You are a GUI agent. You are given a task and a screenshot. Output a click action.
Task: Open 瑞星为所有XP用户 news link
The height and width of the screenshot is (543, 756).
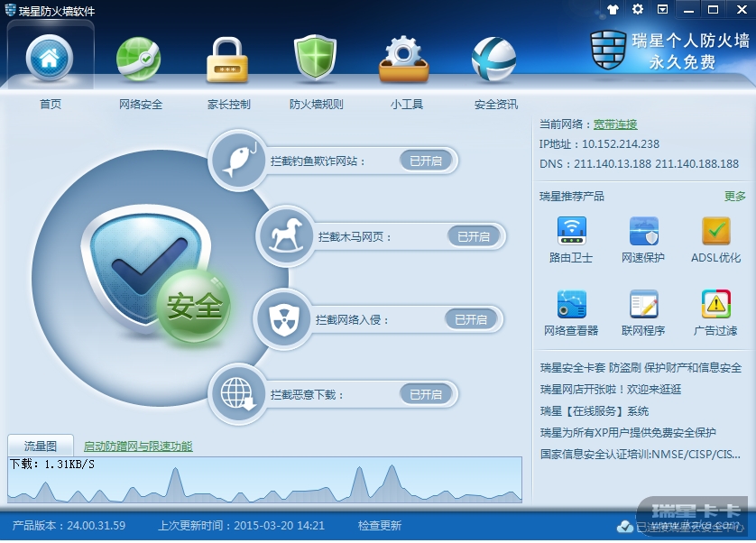628,433
